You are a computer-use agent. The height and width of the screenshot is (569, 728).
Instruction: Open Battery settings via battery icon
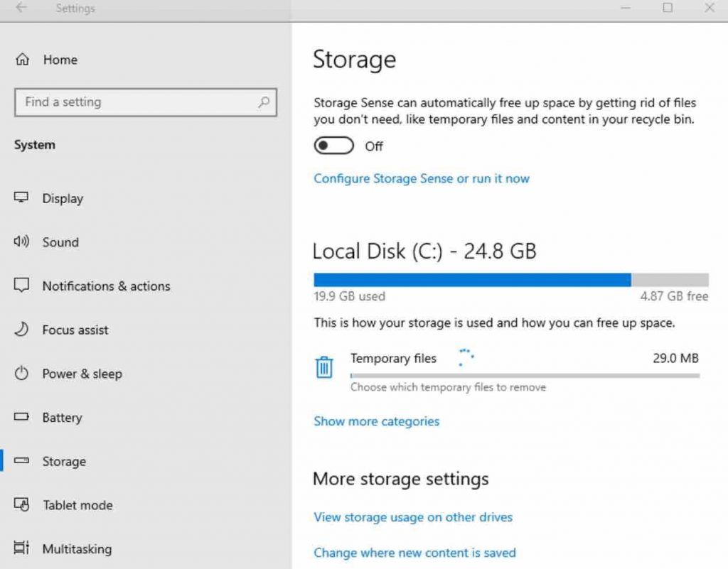click(22, 418)
